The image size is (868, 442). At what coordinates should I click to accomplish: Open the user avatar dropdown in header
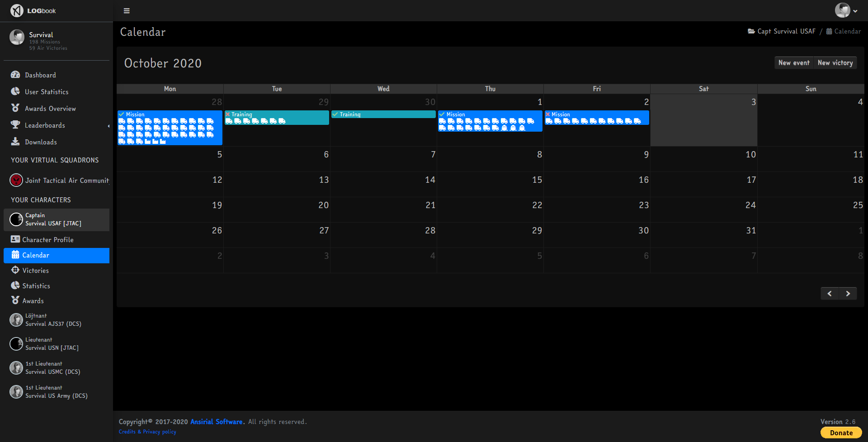click(846, 10)
